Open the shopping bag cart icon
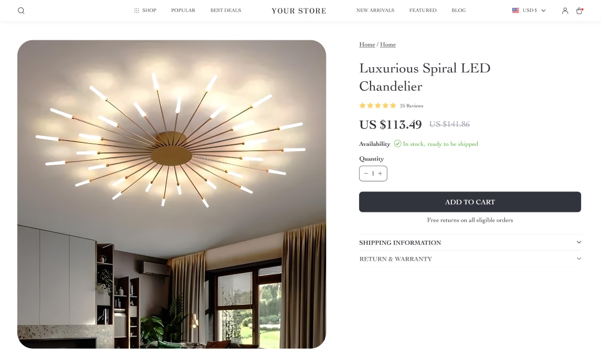This screenshot has width=601, height=364. click(579, 10)
